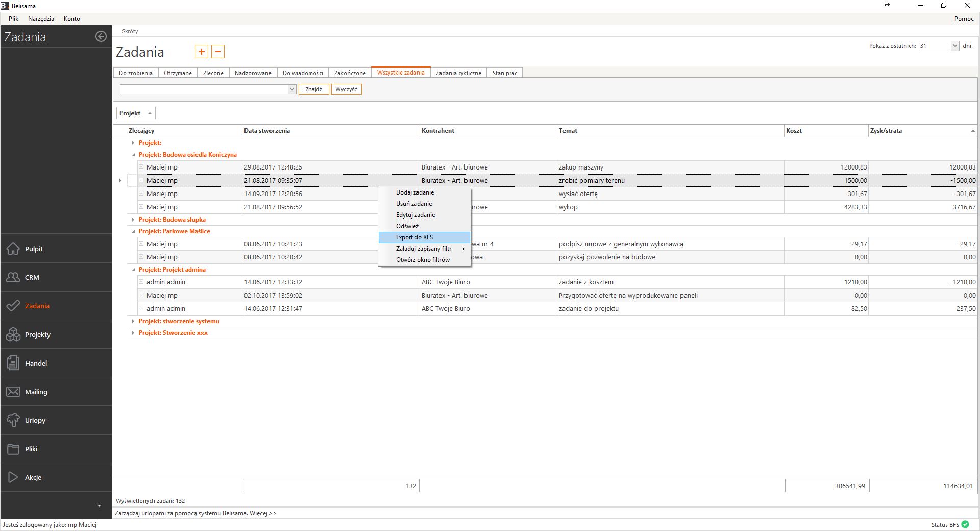Open the Handel document icon
The width and height of the screenshot is (980, 531).
click(x=13, y=363)
